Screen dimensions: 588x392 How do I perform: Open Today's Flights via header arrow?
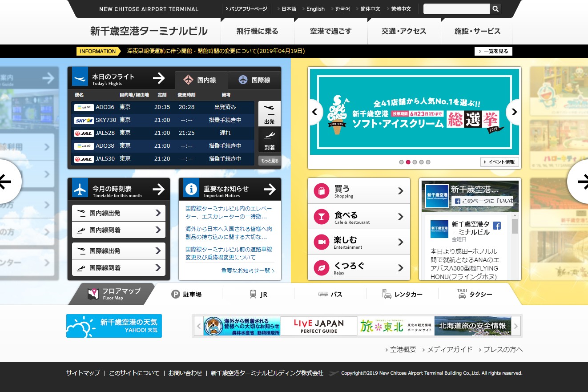pyautogui.click(x=159, y=78)
